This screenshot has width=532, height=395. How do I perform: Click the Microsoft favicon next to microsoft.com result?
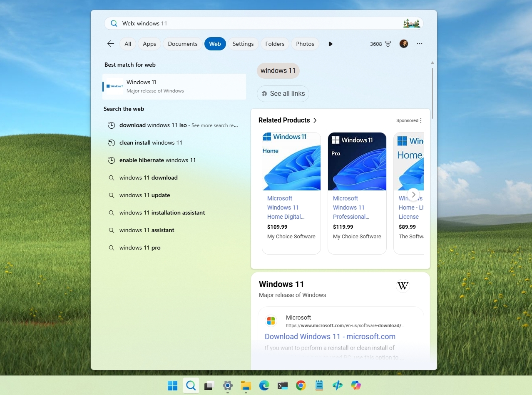click(271, 320)
